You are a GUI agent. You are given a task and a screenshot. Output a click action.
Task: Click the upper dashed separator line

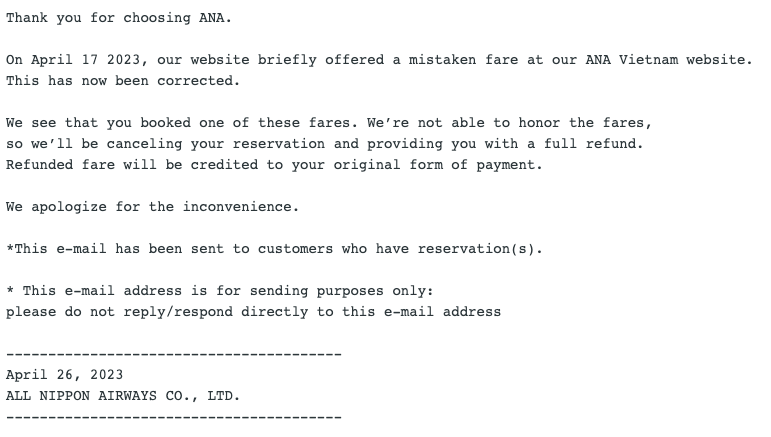(174, 354)
